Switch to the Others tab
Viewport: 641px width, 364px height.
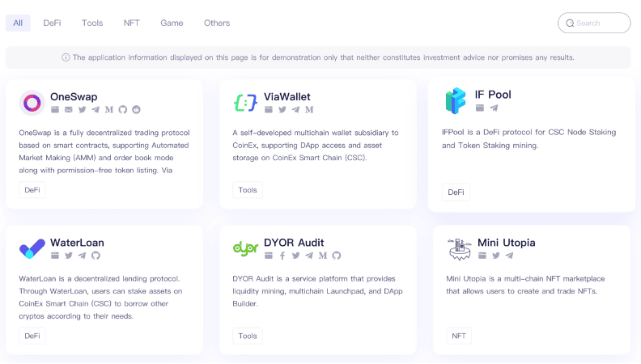pos(217,23)
